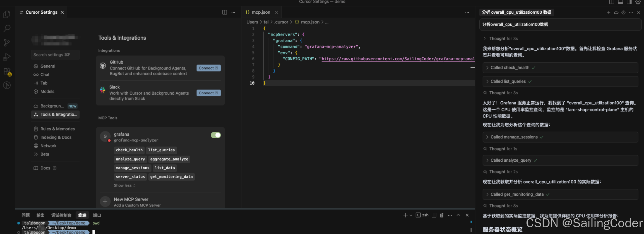
Task: Start a new chat with plus icon
Action: (609, 12)
